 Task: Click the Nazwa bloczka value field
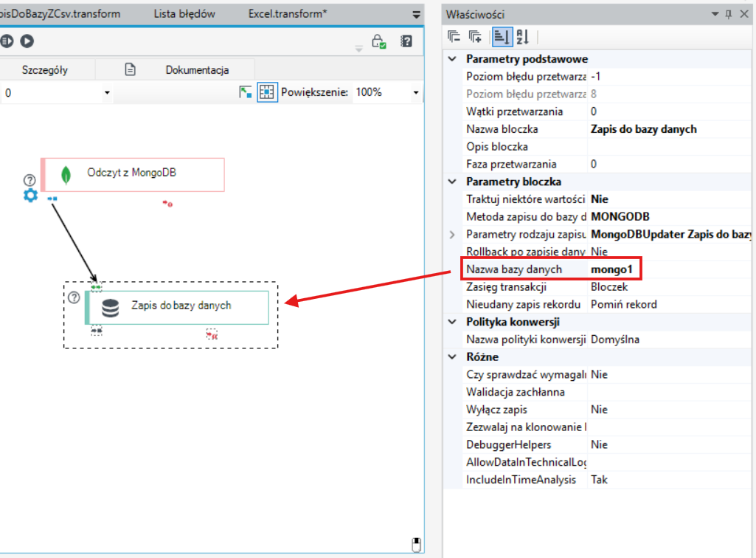[669, 129]
